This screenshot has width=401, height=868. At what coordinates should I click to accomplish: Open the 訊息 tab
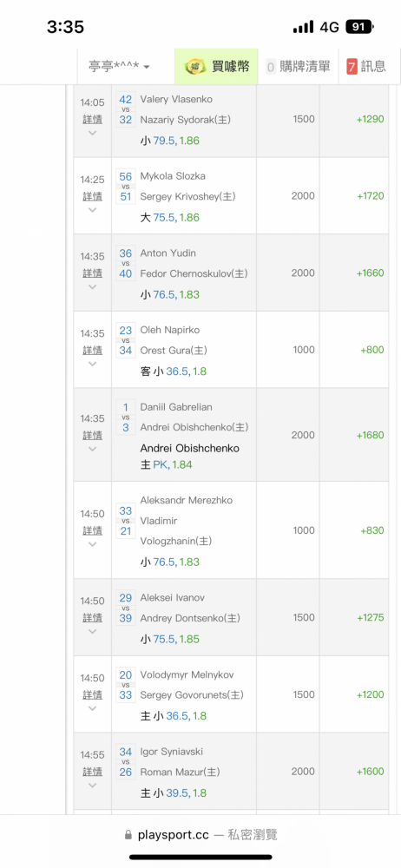[366, 67]
